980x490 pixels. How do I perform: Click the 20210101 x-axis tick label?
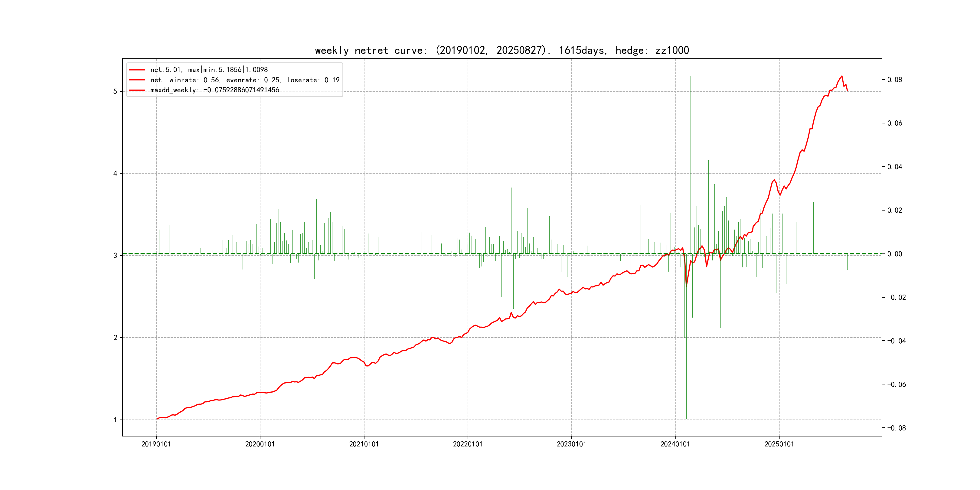pos(364,444)
